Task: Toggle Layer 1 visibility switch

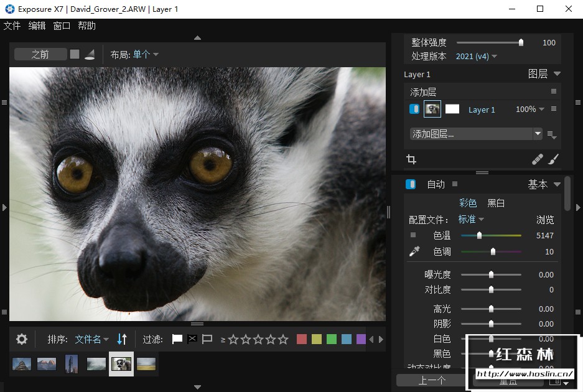Action: [414, 109]
